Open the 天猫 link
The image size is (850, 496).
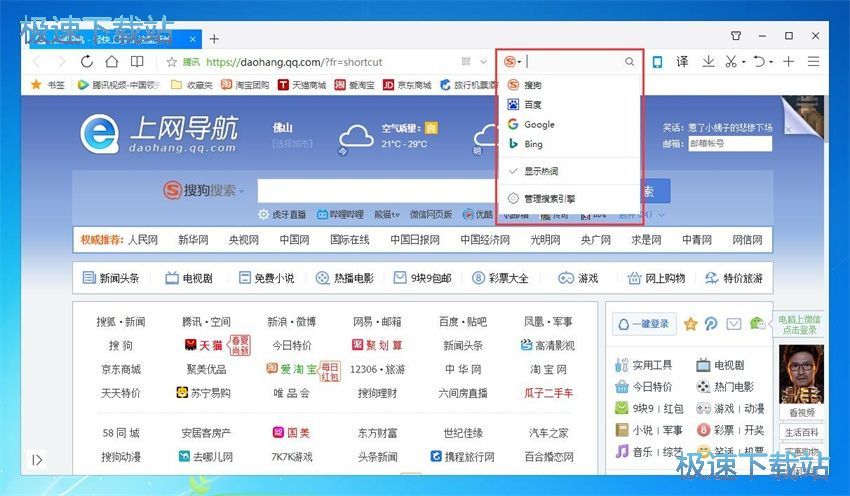(x=204, y=345)
